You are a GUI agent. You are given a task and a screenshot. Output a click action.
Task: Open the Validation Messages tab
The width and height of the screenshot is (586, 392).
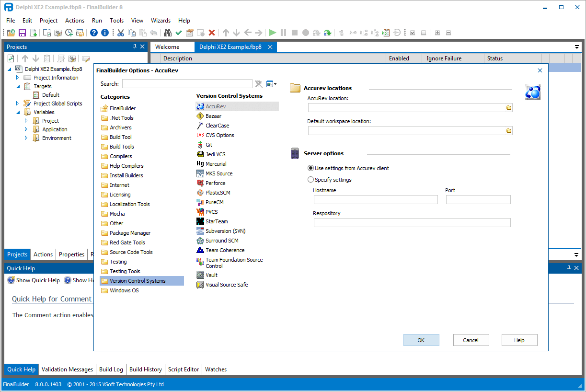(x=67, y=369)
